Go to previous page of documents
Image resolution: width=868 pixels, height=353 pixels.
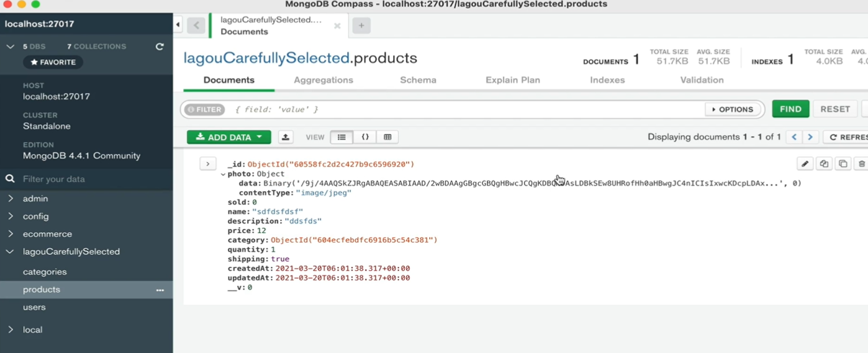click(x=794, y=137)
